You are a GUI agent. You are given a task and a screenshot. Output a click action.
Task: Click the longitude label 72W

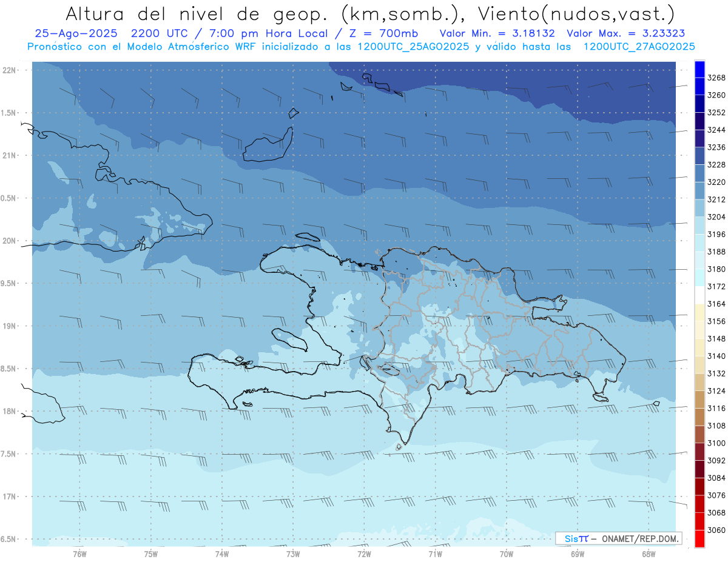point(364,554)
